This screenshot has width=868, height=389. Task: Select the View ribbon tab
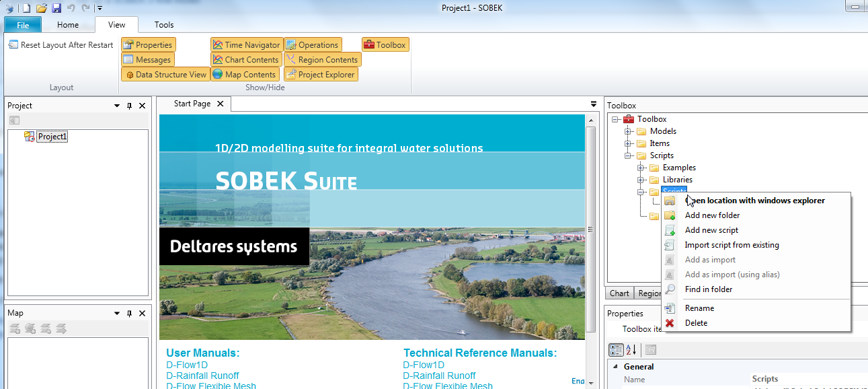tap(116, 25)
